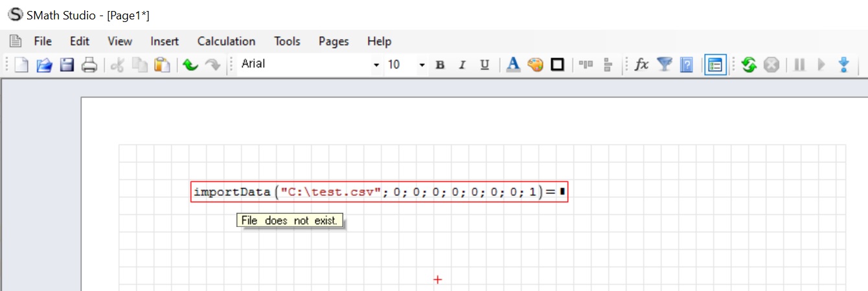
Task: Open the insert function fx dialog
Action: [641, 65]
